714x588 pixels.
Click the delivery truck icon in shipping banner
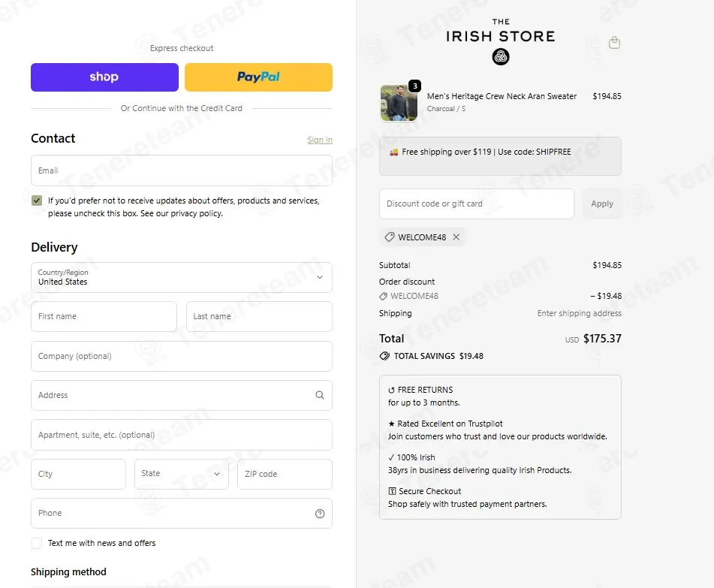[x=394, y=152]
